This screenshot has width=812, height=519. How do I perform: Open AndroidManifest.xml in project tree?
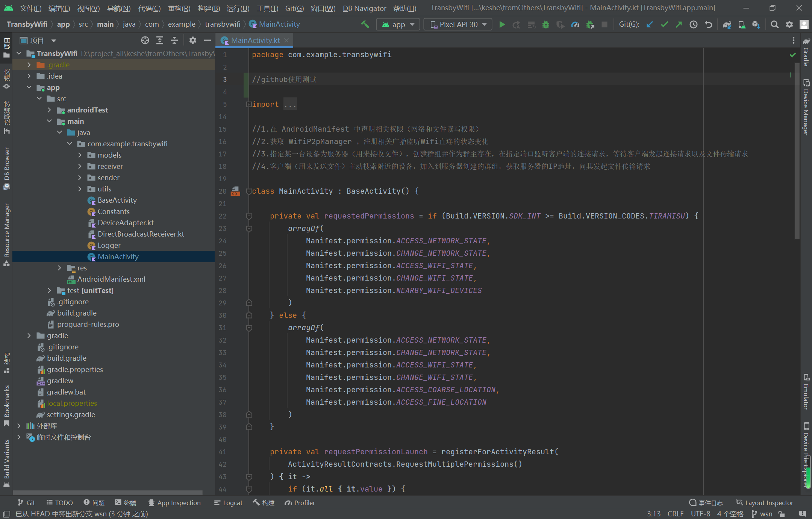111,279
